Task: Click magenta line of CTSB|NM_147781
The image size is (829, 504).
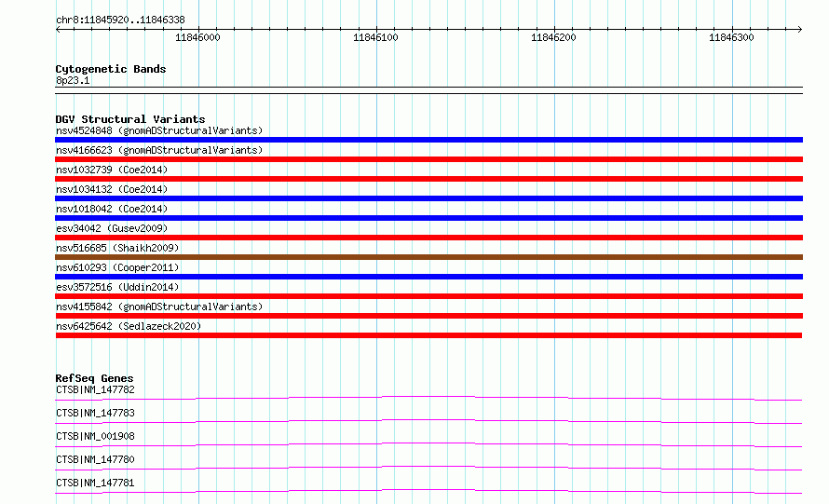Action: pyautogui.click(x=428, y=491)
